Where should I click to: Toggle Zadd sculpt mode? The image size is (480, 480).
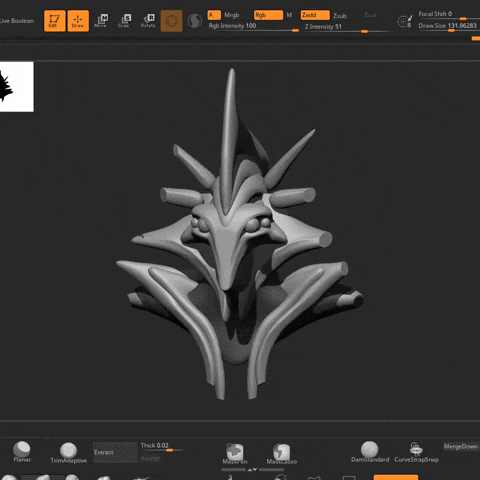point(315,15)
